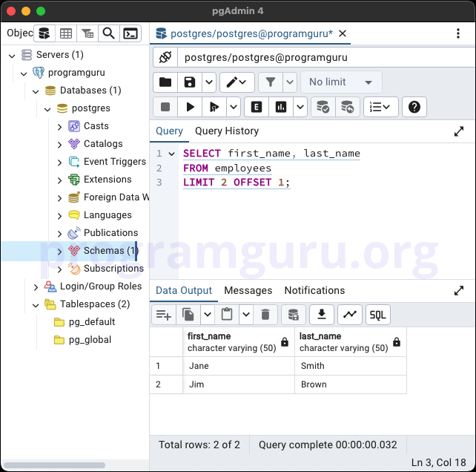Viewport: 476px width, 472px height.
Task: Click the filter funnel icon
Action: pos(271,82)
